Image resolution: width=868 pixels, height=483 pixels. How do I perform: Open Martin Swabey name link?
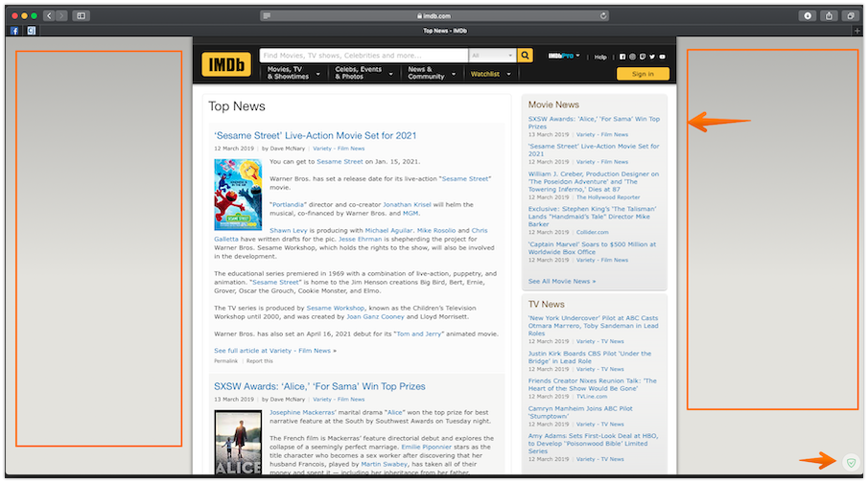pos(384,464)
